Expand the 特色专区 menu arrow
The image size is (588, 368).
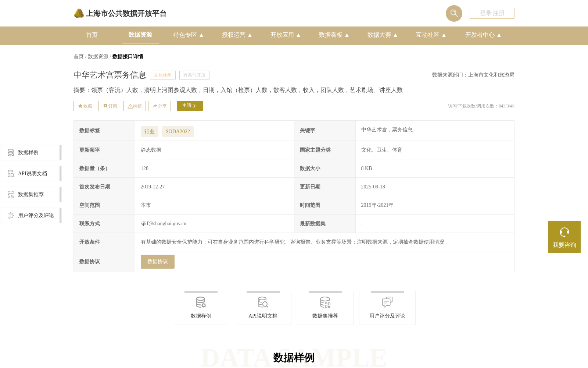click(201, 35)
